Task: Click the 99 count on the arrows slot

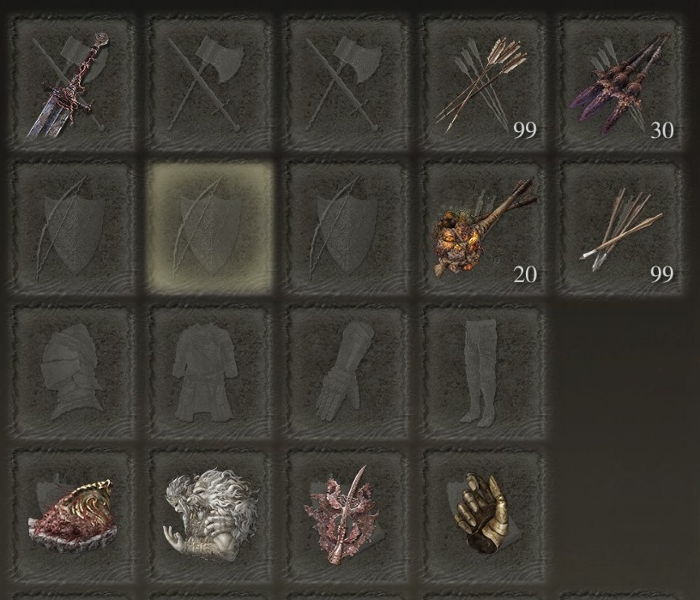Action: coord(525,129)
